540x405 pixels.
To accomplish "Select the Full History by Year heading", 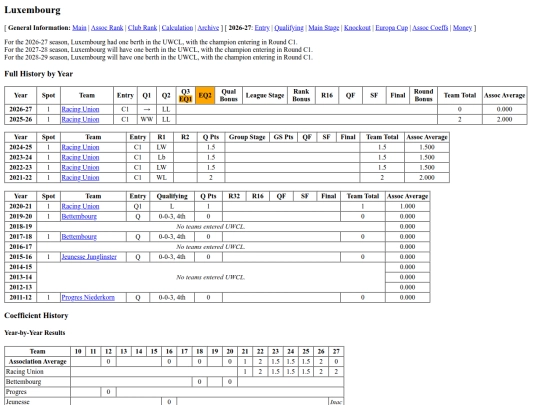I will 39,74.
